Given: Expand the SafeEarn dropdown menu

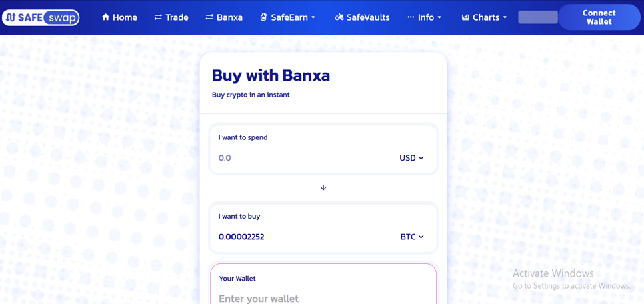Looking at the screenshot, I should coord(288,17).
